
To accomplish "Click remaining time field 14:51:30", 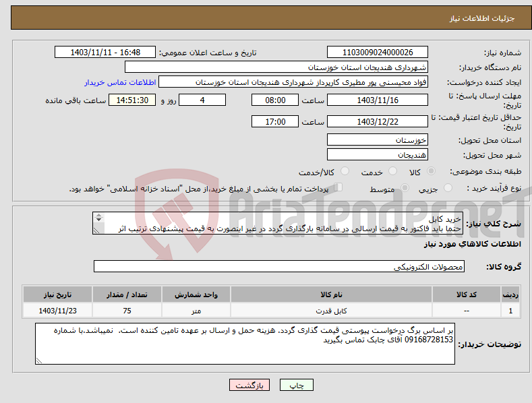I will pos(132,100).
